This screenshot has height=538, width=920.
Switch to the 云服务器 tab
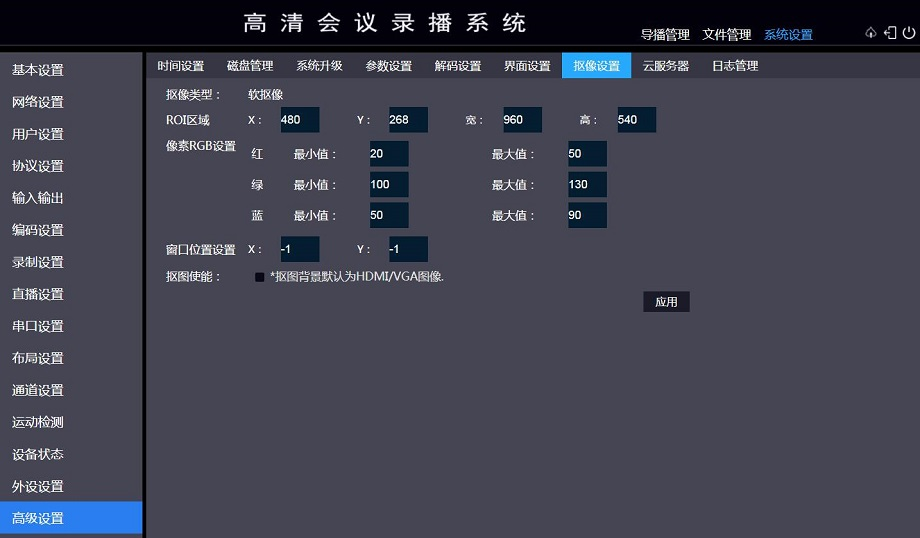[666, 66]
